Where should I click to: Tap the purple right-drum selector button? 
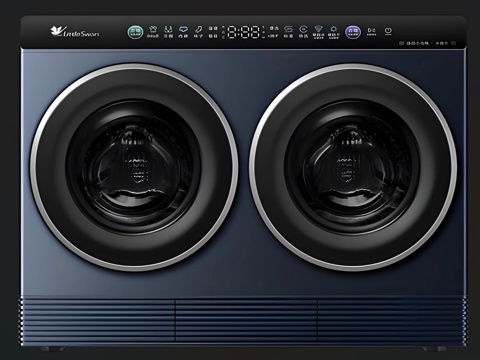(x=353, y=32)
